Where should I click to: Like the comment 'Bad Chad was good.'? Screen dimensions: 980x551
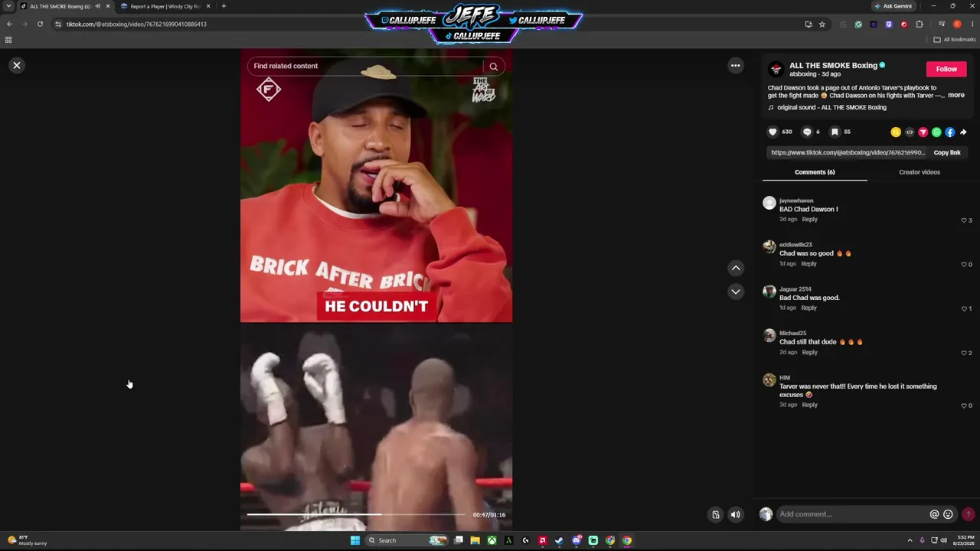(x=964, y=309)
